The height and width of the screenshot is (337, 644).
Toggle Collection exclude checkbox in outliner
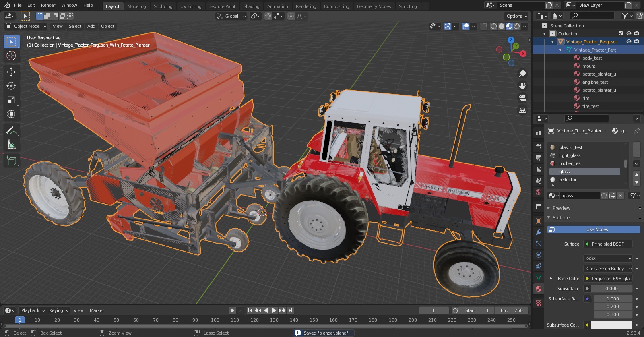pos(621,33)
